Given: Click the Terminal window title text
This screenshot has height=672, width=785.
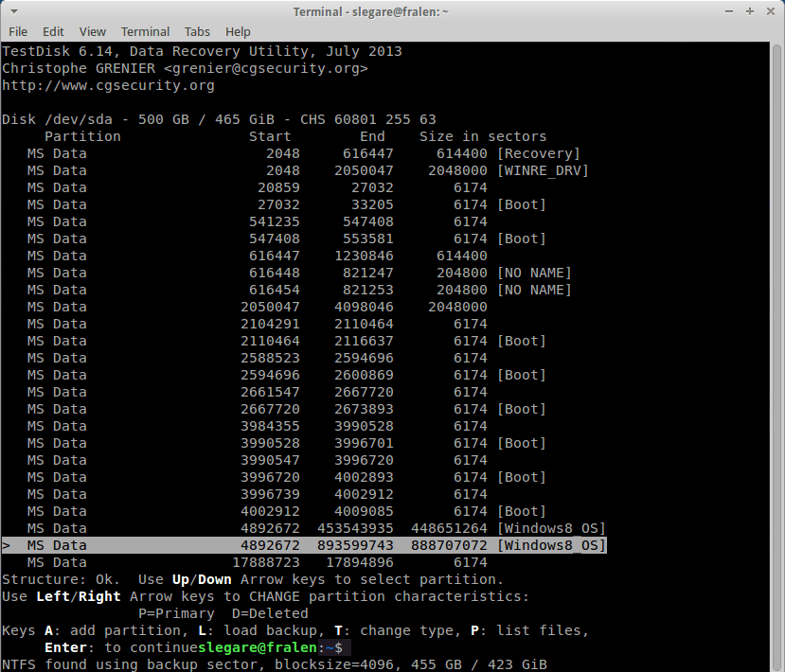Looking at the screenshot, I should coord(371,11).
